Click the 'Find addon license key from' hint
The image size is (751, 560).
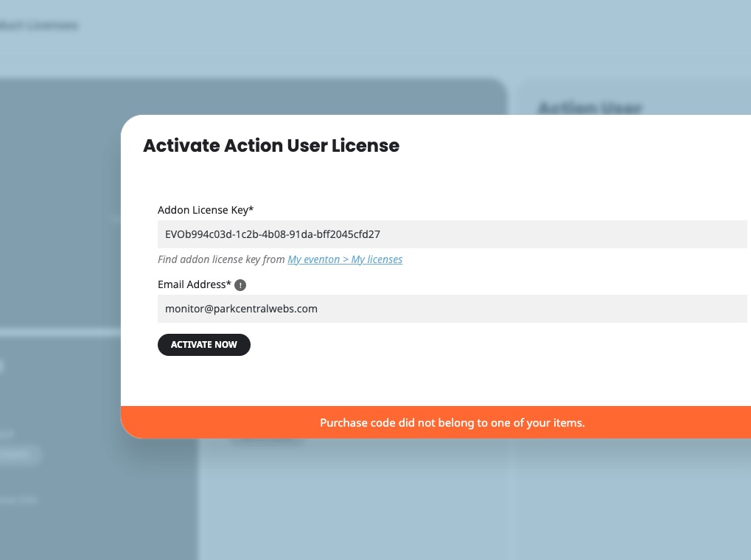coord(221,259)
